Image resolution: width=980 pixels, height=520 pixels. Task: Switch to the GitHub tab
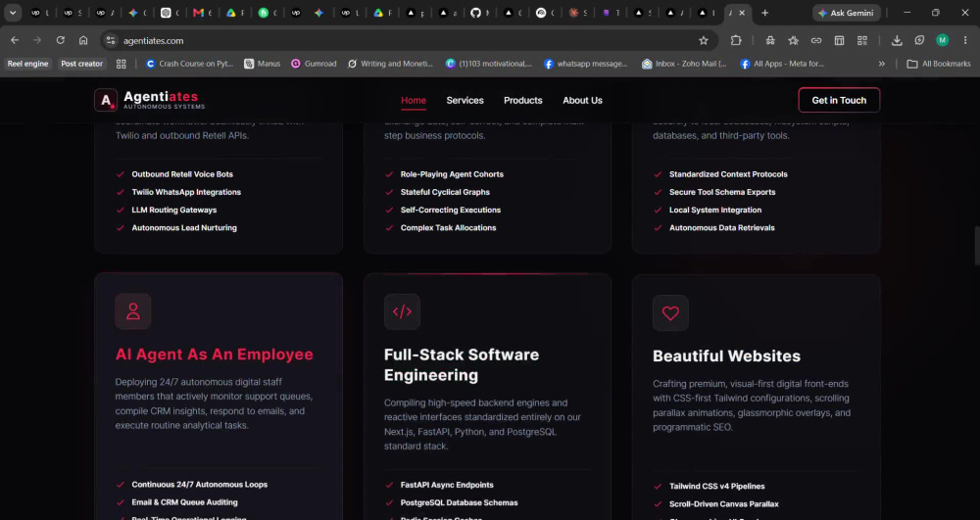(x=479, y=13)
